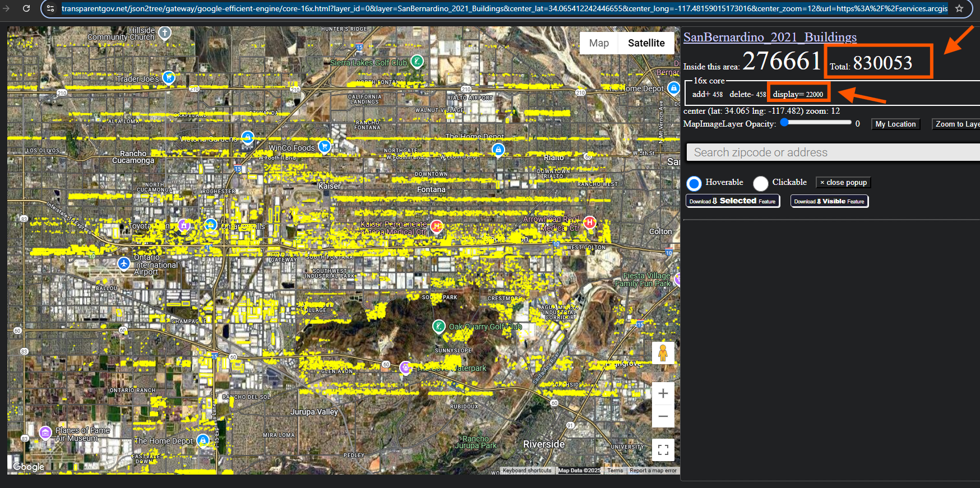Click the Search zipcode or address field

click(833, 152)
